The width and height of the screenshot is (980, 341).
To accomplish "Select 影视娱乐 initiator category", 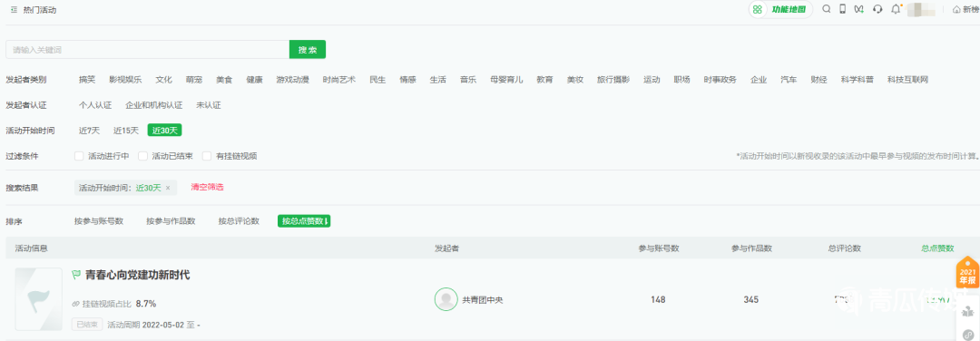I will [125, 80].
